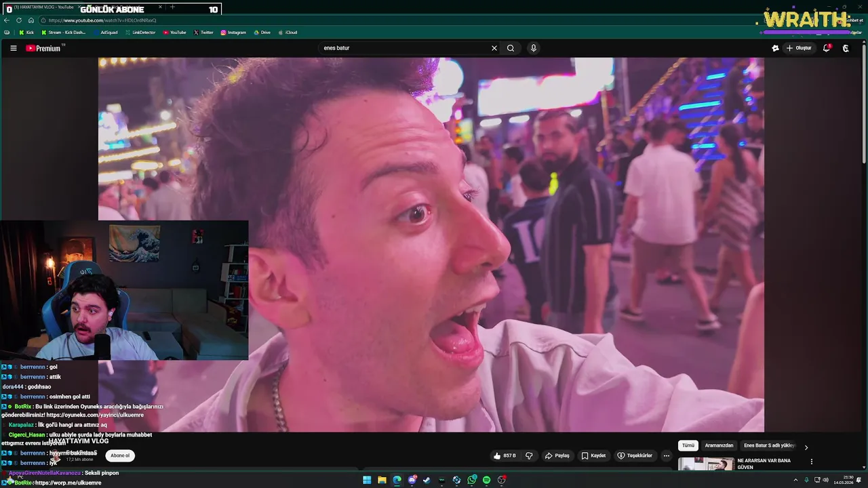The height and width of the screenshot is (488, 868).
Task: Open the Twitter bookmark
Action: [203, 33]
